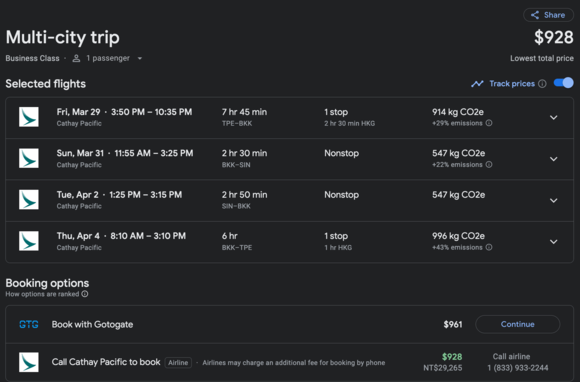The image size is (580, 382).
Task: Click 'How options are ranked' text
Action: coord(42,294)
